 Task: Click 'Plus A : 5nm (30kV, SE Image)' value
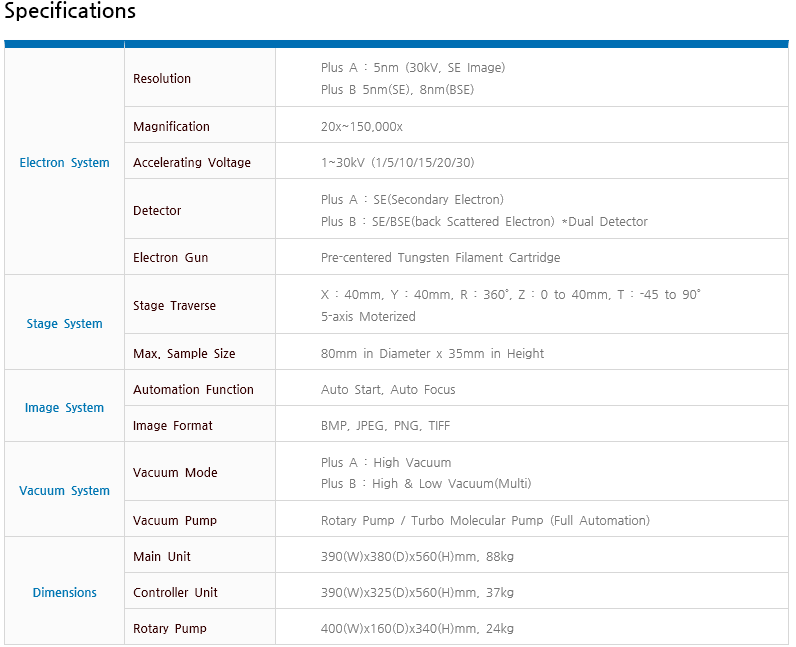pyautogui.click(x=413, y=68)
